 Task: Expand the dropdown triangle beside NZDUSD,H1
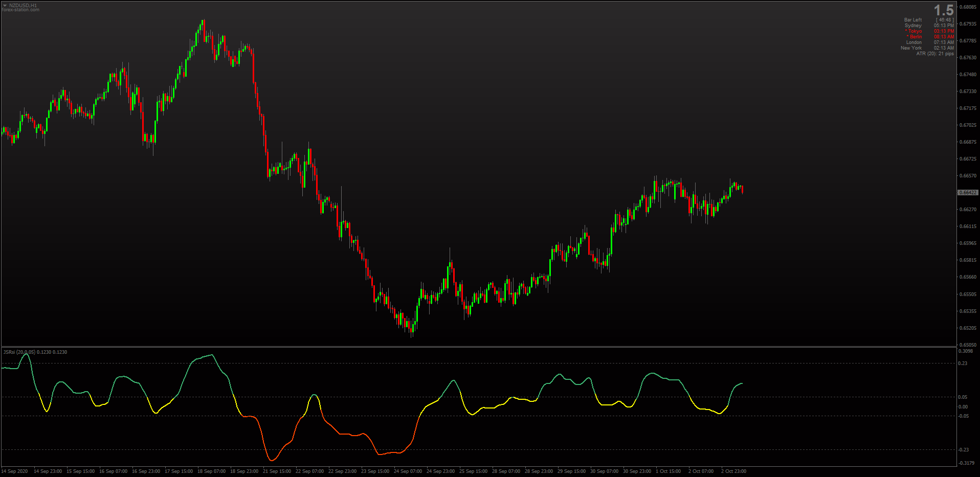pyautogui.click(x=5, y=6)
